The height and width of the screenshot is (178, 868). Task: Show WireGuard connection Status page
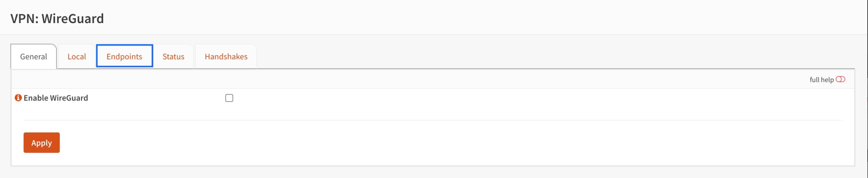click(x=173, y=57)
